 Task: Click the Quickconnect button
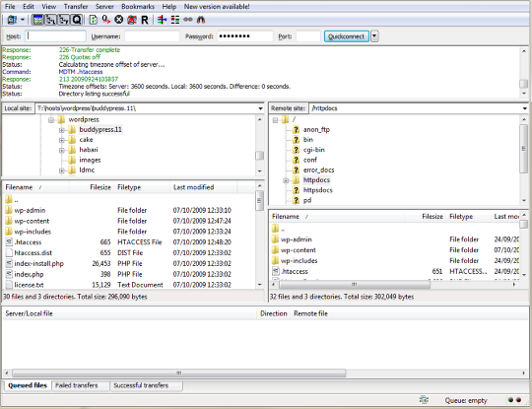point(347,36)
